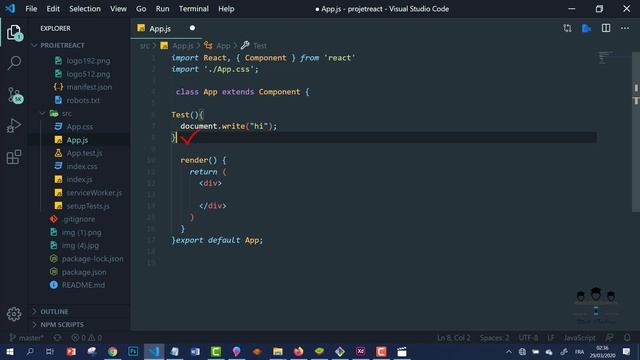Click the master branch status item

[x=27, y=338]
